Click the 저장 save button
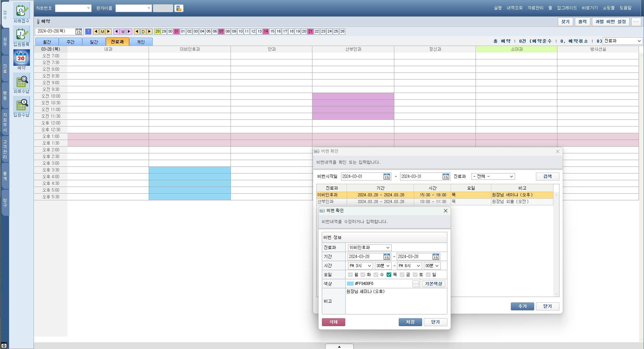This screenshot has height=349, width=644. 410,322
